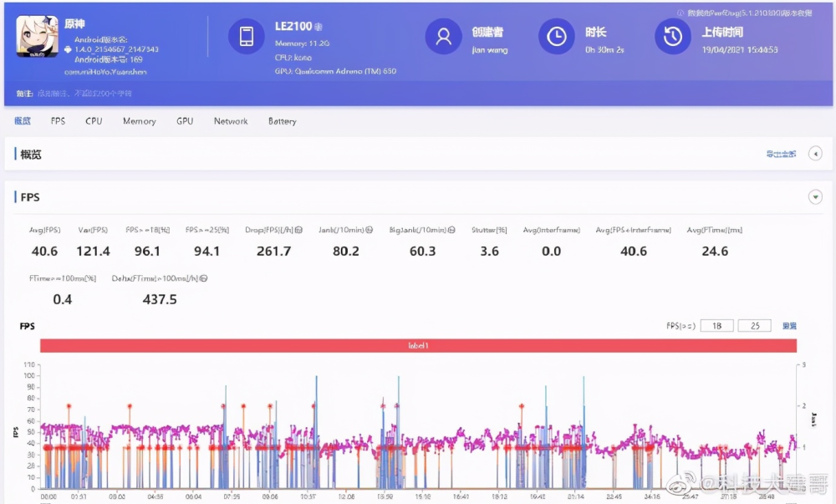Click the upload timestamp 19/04/2021
The width and height of the screenshot is (836, 504).
coord(740,49)
